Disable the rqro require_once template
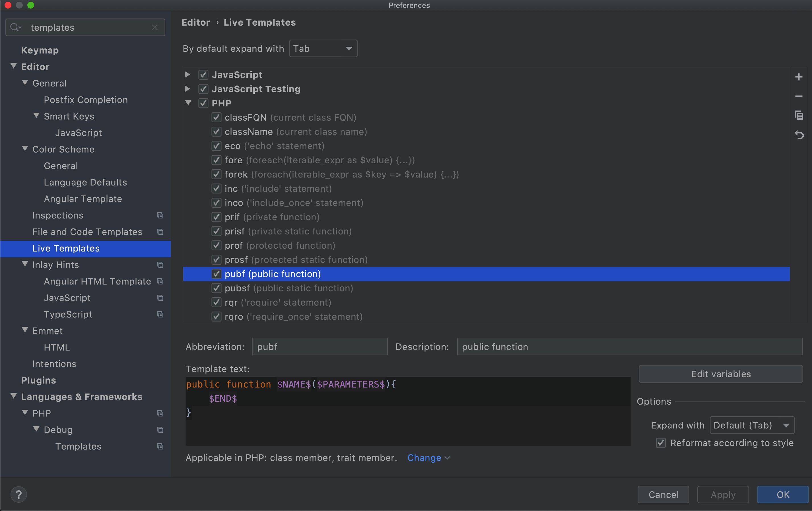The width and height of the screenshot is (812, 511). (x=217, y=316)
